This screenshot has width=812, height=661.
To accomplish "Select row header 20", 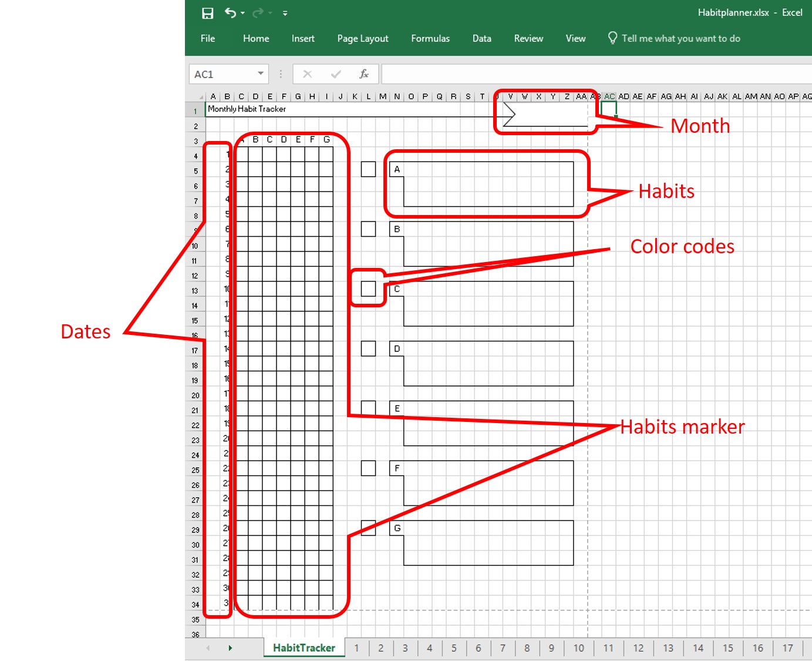I will (196, 395).
